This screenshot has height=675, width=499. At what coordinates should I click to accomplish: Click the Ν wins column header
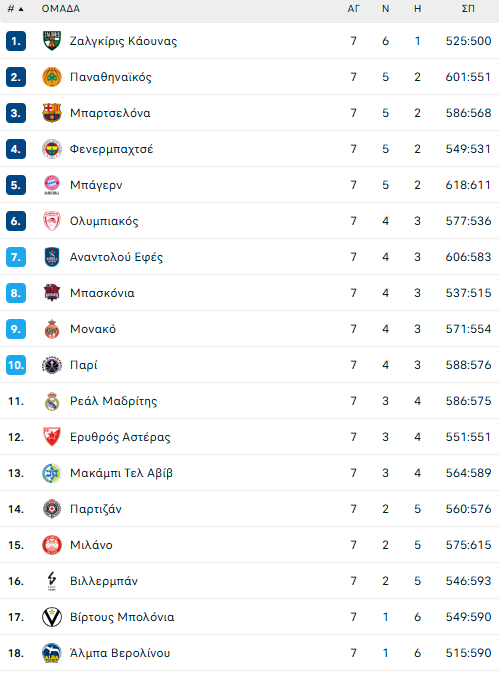coord(385,9)
